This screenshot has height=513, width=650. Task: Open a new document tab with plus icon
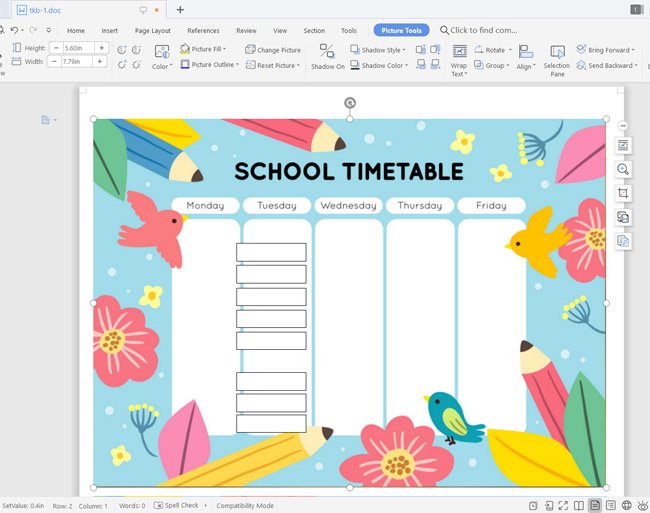click(x=180, y=10)
